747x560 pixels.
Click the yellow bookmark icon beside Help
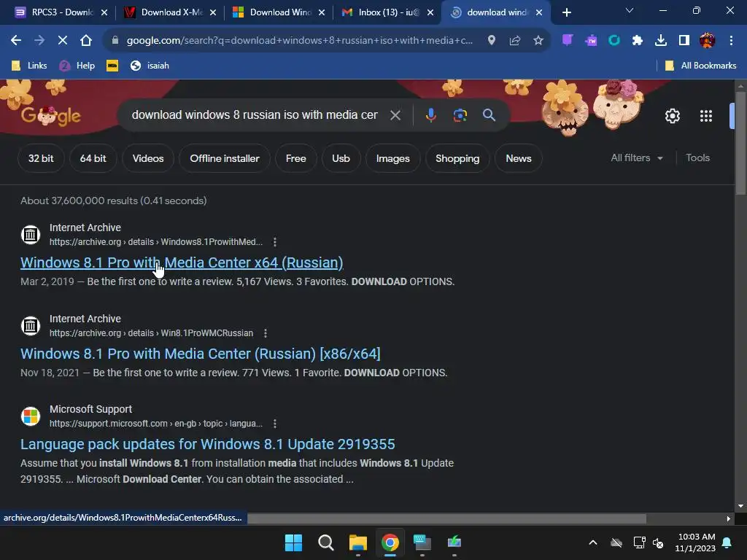point(112,66)
